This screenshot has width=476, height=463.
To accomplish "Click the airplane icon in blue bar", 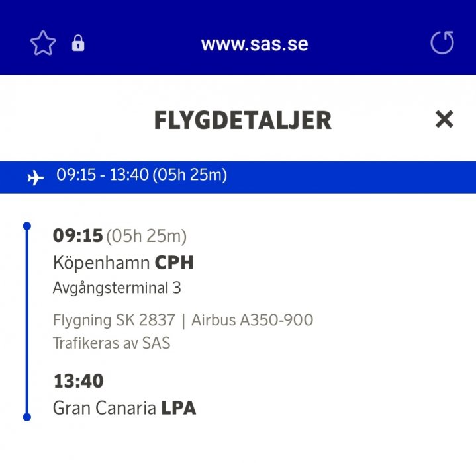I will click(36, 177).
